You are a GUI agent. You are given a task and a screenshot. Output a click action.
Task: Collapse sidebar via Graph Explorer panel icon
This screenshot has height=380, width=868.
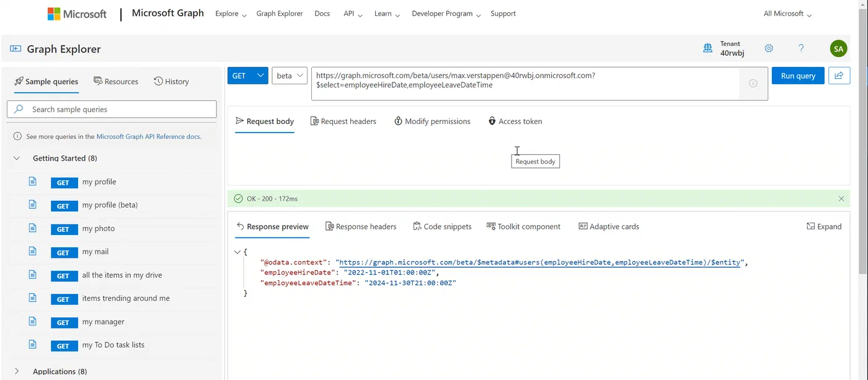[15, 49]
